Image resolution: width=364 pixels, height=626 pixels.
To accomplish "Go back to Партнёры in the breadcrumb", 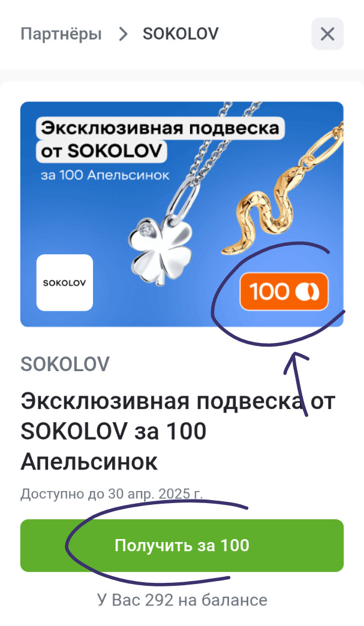I will pyautogui.click(x=61, y=34).
